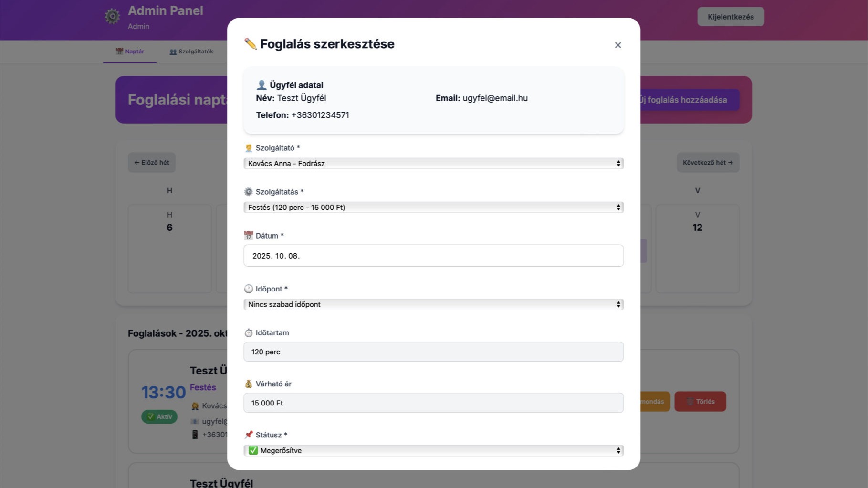The width and height of the screenshot is (868, 488).
Task: Click the Kijelentkezés button
Action: pyautogui.click(x=731, y=17)
